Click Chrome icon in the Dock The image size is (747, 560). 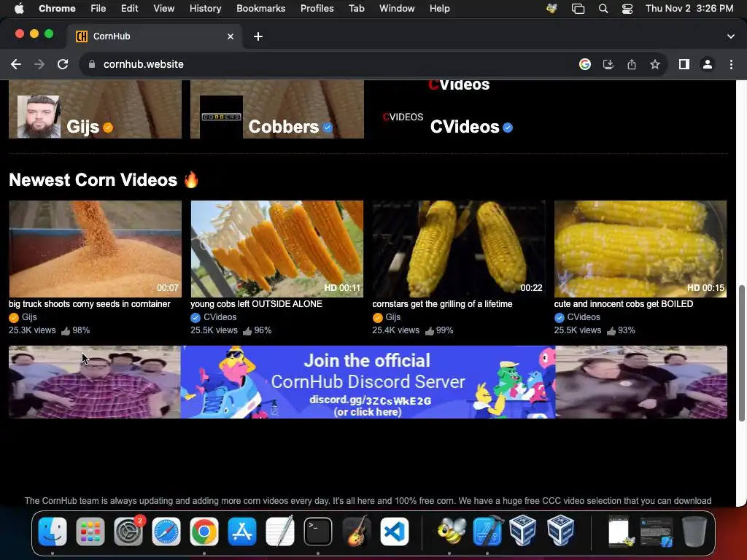coord(204,532)
